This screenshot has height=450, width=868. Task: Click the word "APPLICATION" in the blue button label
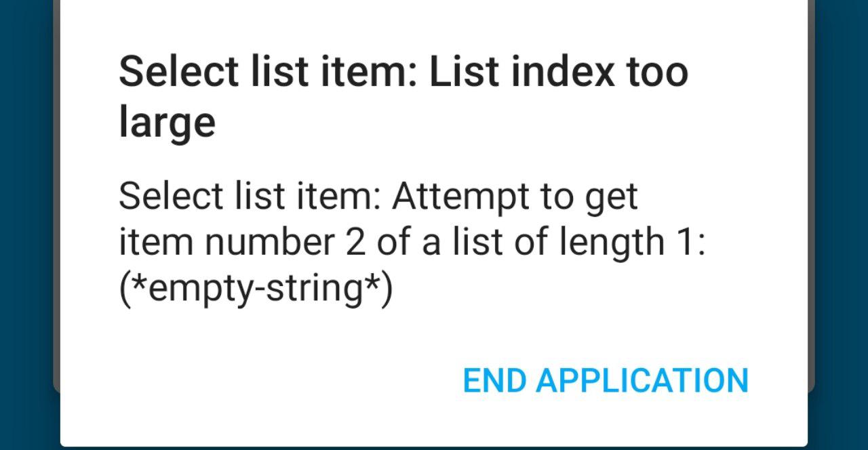click(642, 380)
